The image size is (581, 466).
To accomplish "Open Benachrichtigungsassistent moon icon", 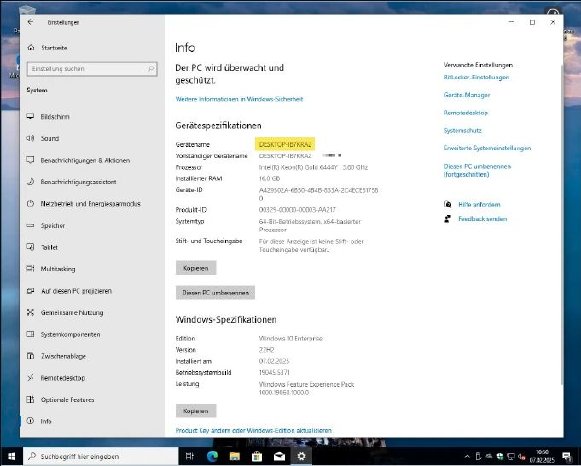I will click(30, 182).
